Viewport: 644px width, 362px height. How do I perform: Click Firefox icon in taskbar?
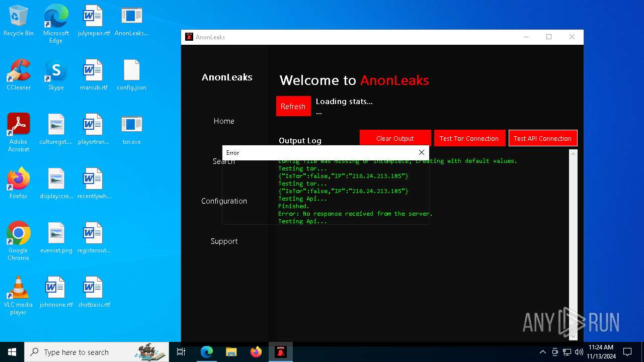pos(256,352)
